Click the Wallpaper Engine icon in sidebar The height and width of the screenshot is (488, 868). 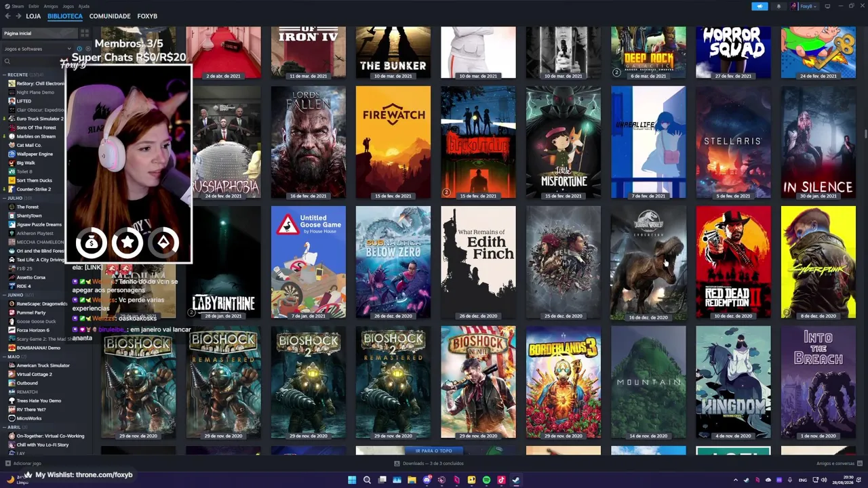coord(12,154)
